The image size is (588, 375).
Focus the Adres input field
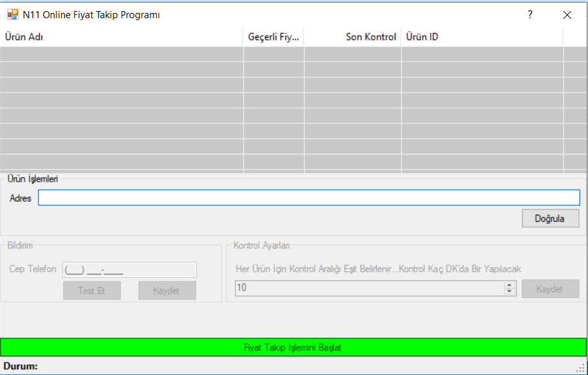309,197
